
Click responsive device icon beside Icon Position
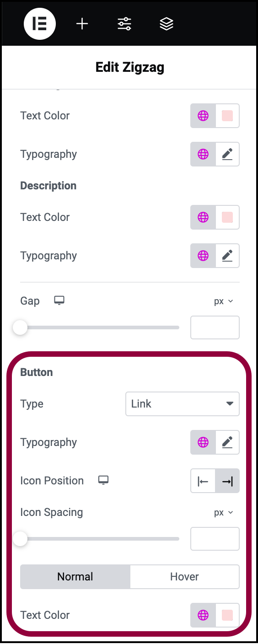[x=103, y=480]
